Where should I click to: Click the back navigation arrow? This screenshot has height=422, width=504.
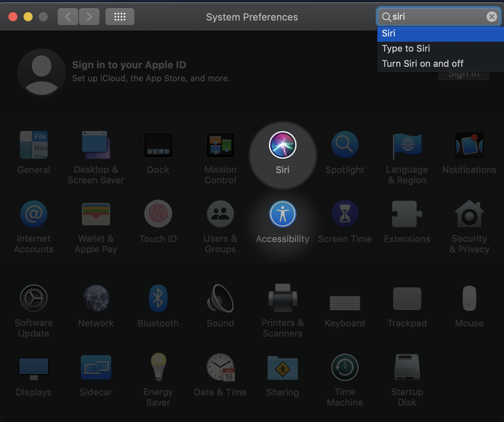click(x=68, y=17)
